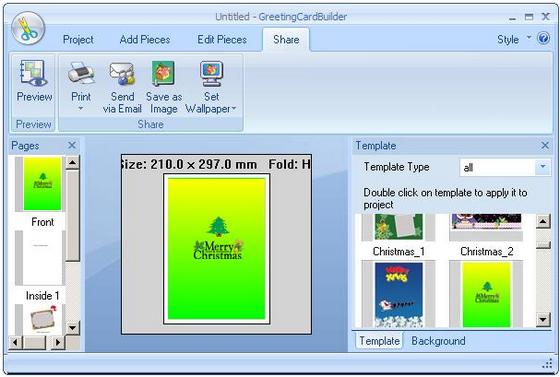Click the green card canvas page
Screen dimensions: 560x377
point(216,249)
